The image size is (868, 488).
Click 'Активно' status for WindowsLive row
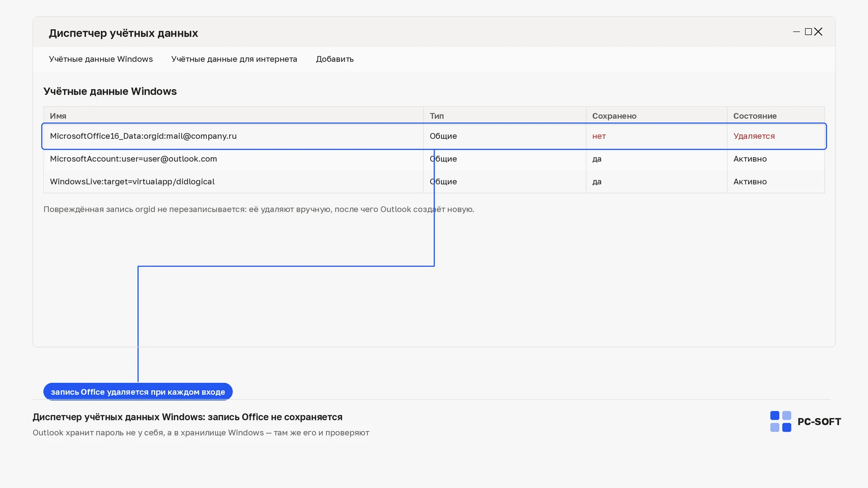pyautogui.click(x=750, y=182)
